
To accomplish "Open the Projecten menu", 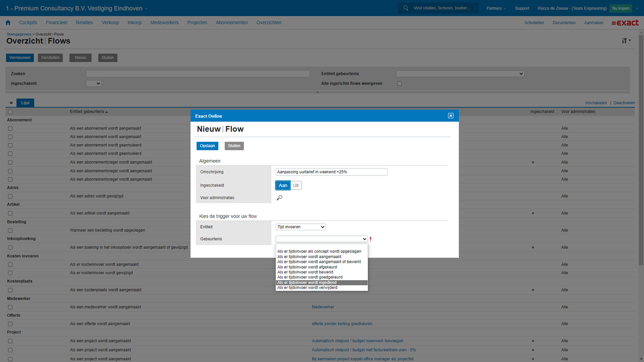I will pyautogui.click(x=197, y=23).
